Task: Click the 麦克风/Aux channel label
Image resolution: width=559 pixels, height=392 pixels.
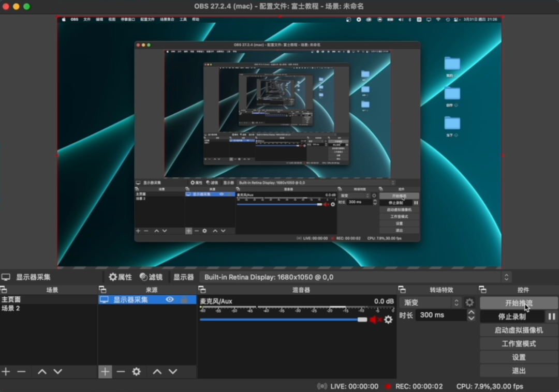Action: coord(216,301)
